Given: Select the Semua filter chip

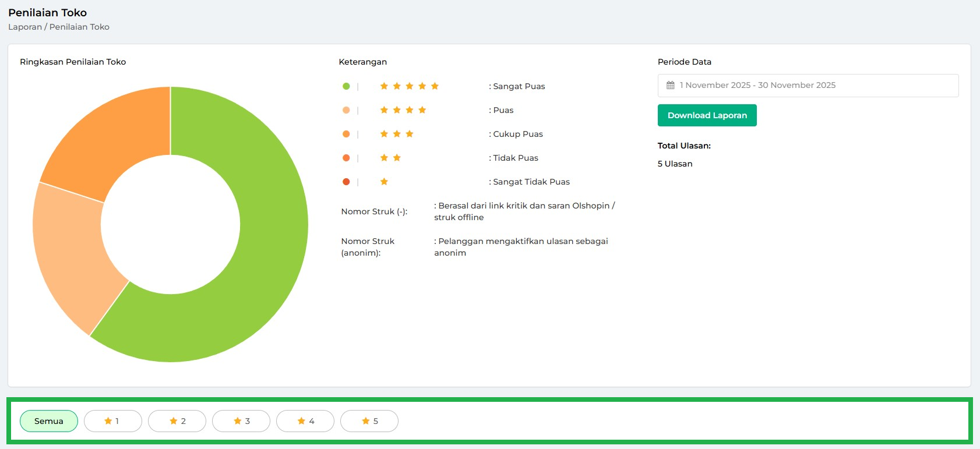Looking at the screenshot, I should click(49, 421).
